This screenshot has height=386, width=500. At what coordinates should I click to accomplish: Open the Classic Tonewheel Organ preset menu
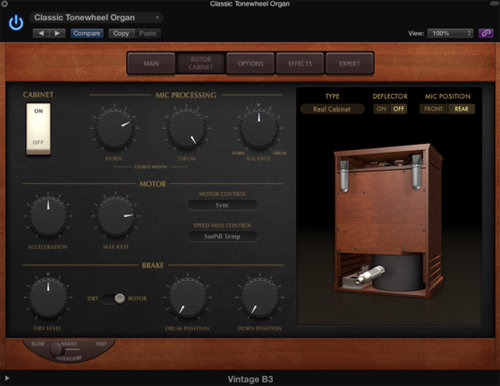click(x=96, y=17)
